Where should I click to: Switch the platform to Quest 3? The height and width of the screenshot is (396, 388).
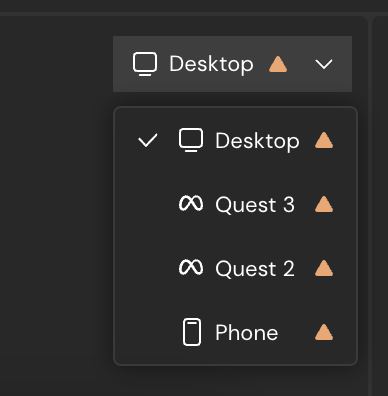coord(236,204)
